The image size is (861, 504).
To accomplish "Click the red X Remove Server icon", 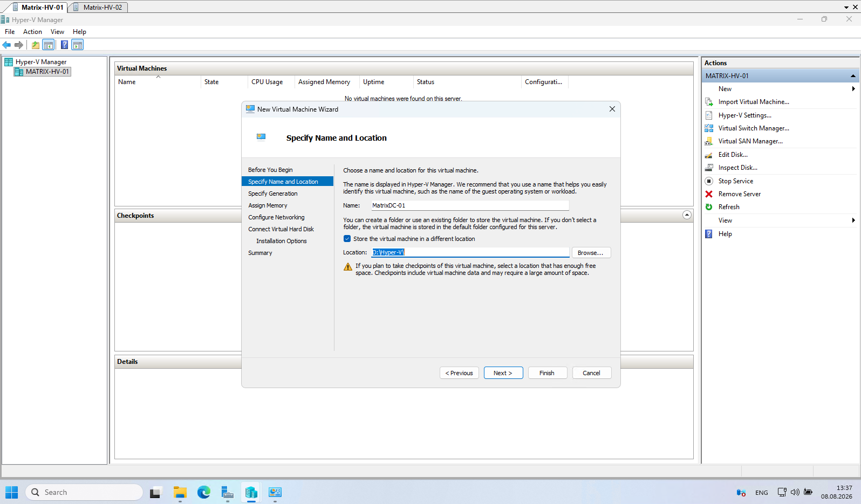I will pyautogui.click(x=709, y=194).
